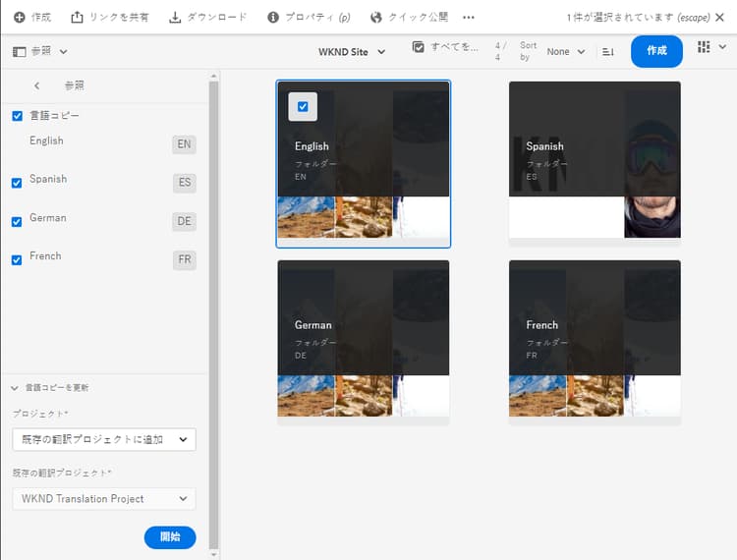Viewport: 737px width, 560px height.
Task: Click the クイック公開 globe icon
Action: [376, 18]
